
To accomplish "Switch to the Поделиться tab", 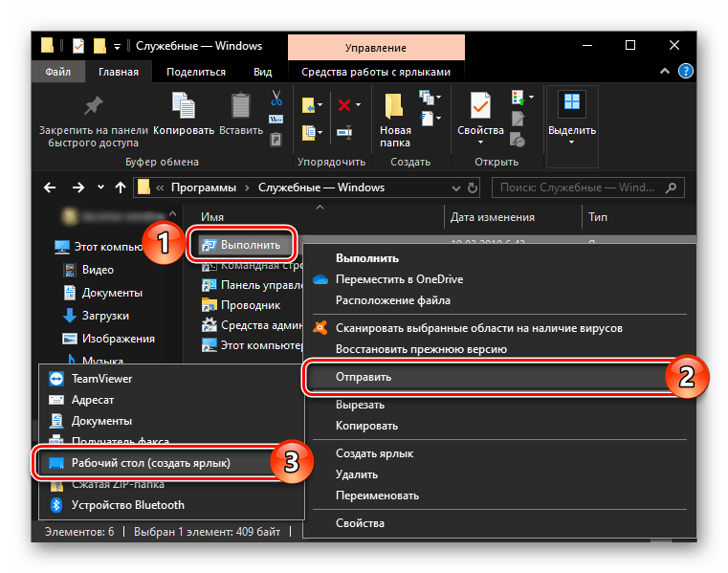I will (x=196, y=72).
